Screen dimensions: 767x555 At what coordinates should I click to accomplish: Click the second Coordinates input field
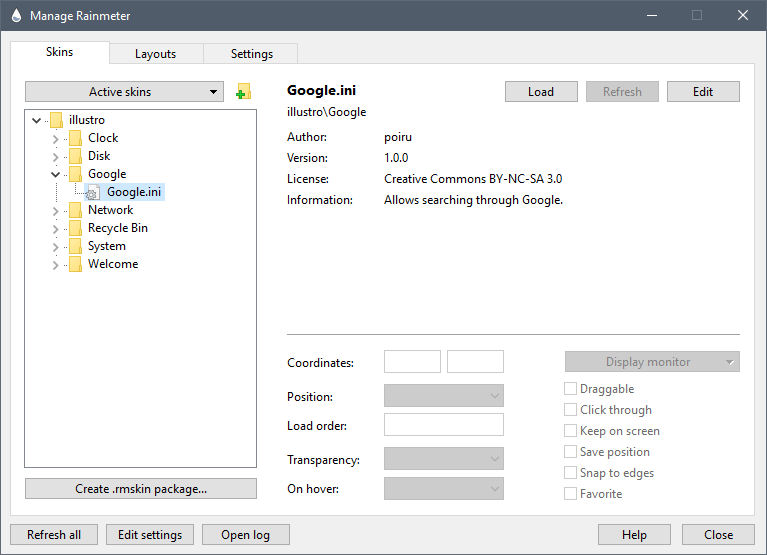tap(475, 361)
